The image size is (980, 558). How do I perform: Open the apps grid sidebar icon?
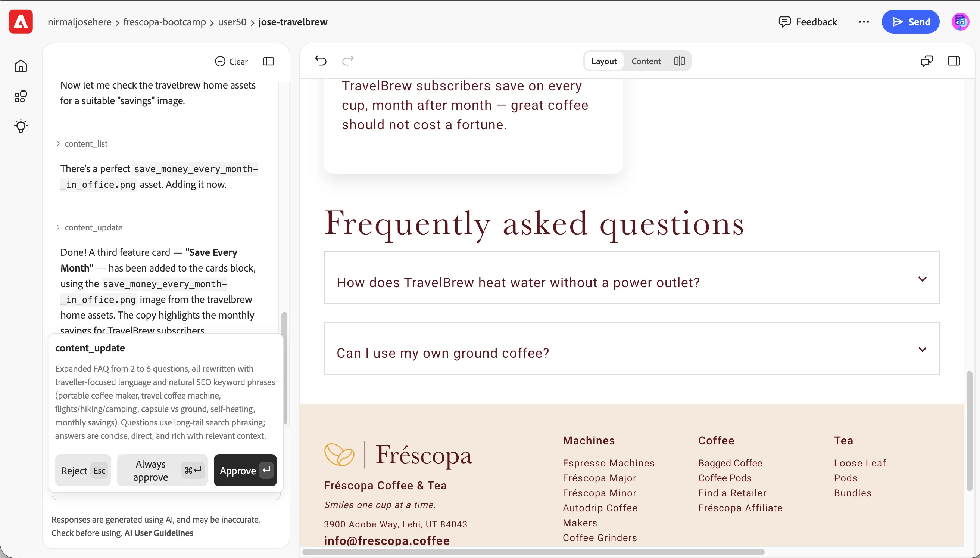(21, 96)
